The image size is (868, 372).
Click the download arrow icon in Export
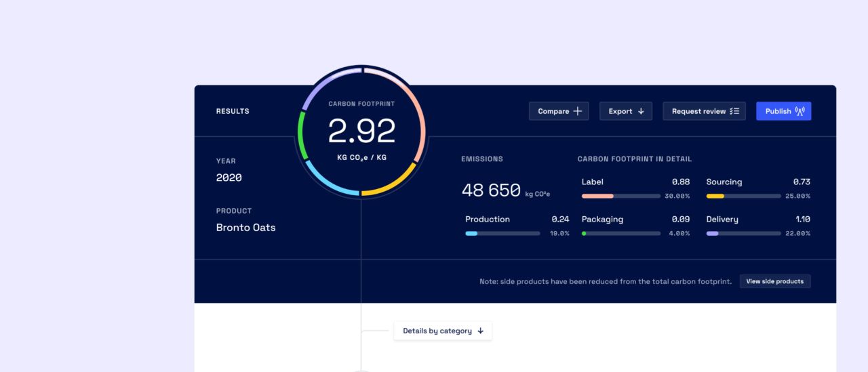point(641,111)
